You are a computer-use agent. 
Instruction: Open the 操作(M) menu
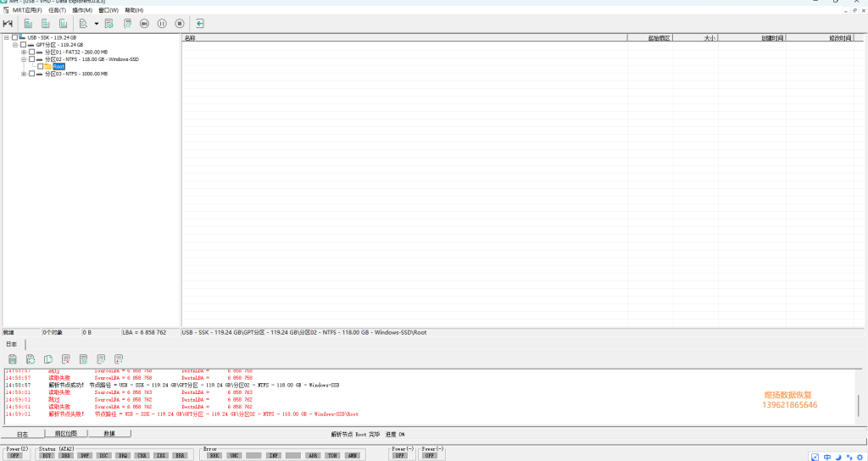point(82,10)
